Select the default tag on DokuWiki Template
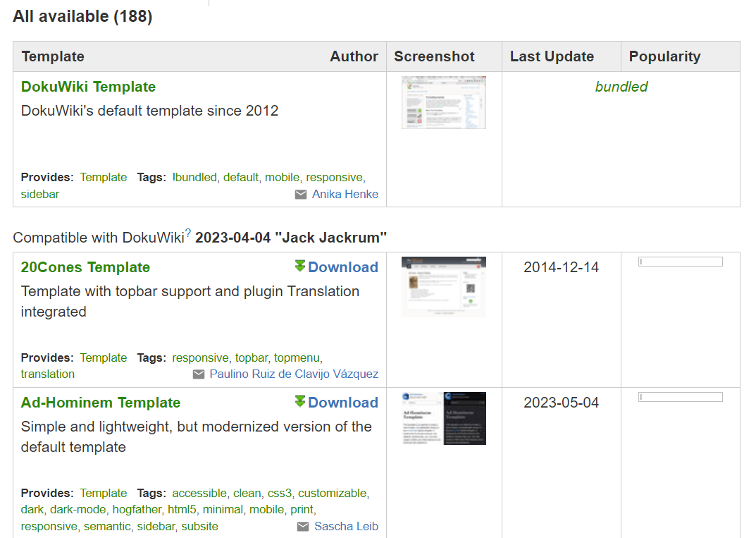The image size is (756, 538). [240, 178]
